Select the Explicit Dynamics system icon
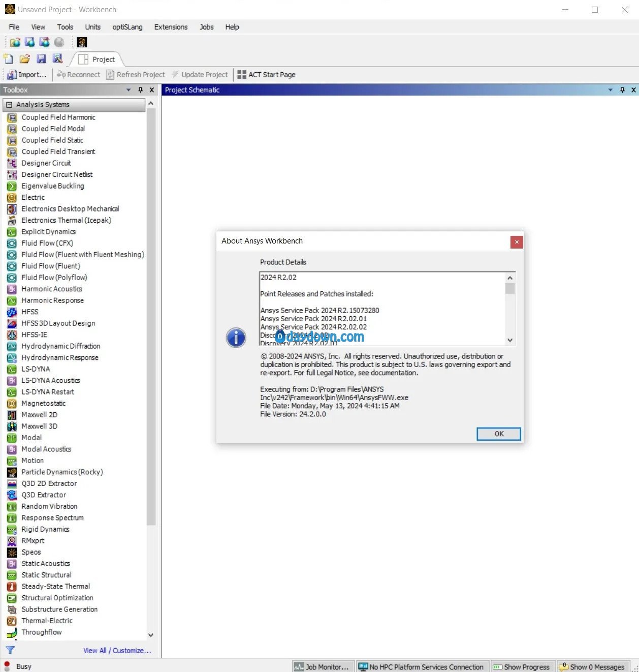 (x=12, y=232)
